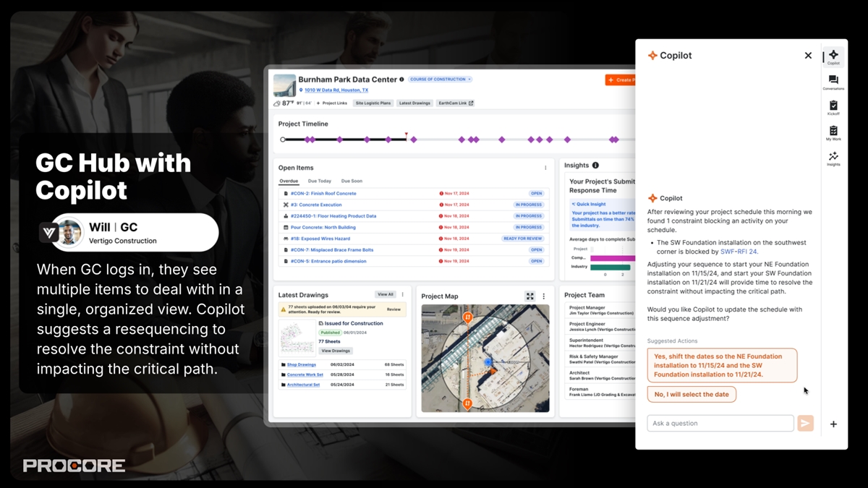Open the Insights sidebar icon
The height and width of the screenshot is (488, 868).
[833, 158]
